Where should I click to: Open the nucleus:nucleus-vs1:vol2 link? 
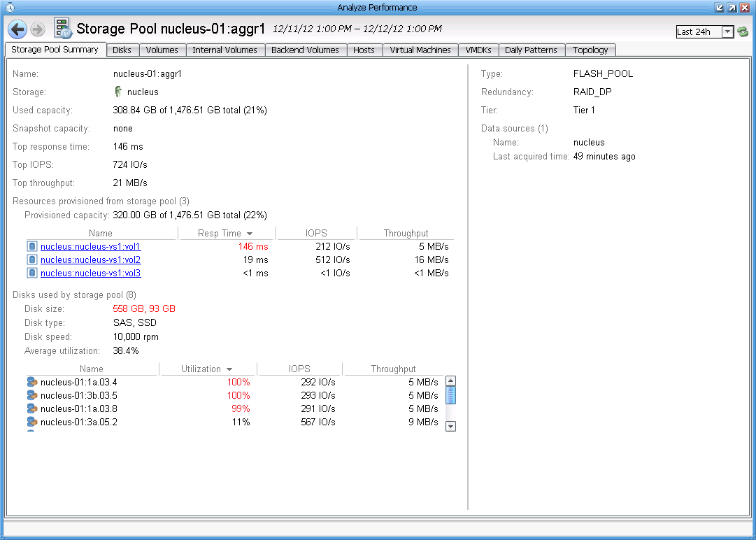click(x=91, y=260)
